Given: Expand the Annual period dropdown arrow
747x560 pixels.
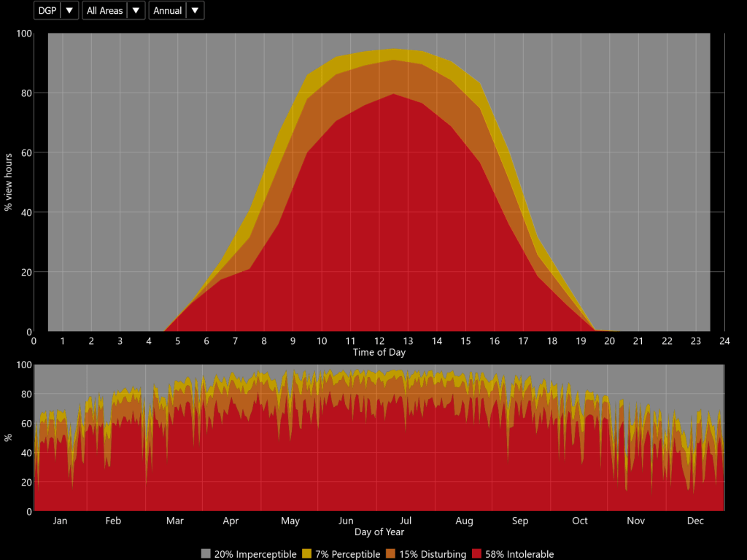Looking at the screenshot, I should 195,11.
